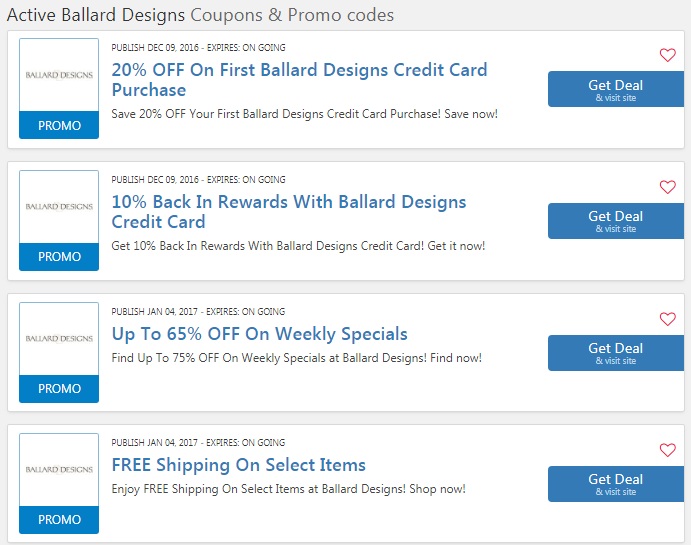Favorite the 20% OFF credit card deal heart
This screenshot has height=545, width=691.
[x=667, y=55]
